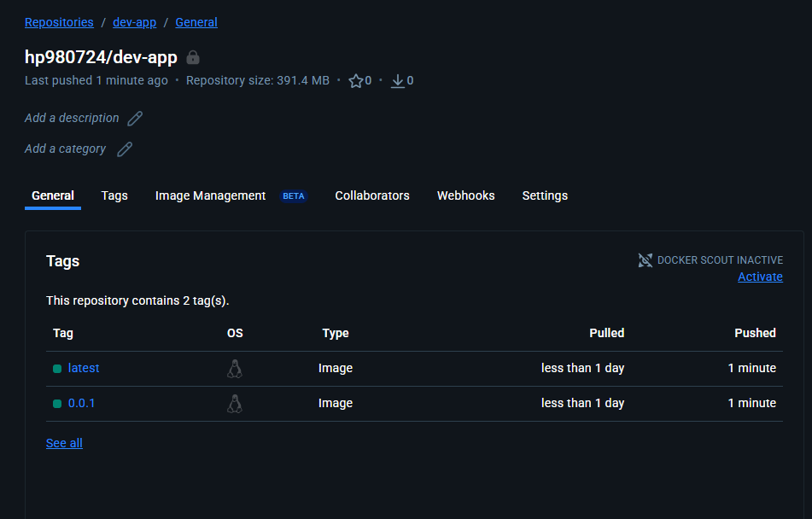The height and width of the screenshot is (519, 812).
Task: Click the Pulled column header
Action: click(607, 333)
